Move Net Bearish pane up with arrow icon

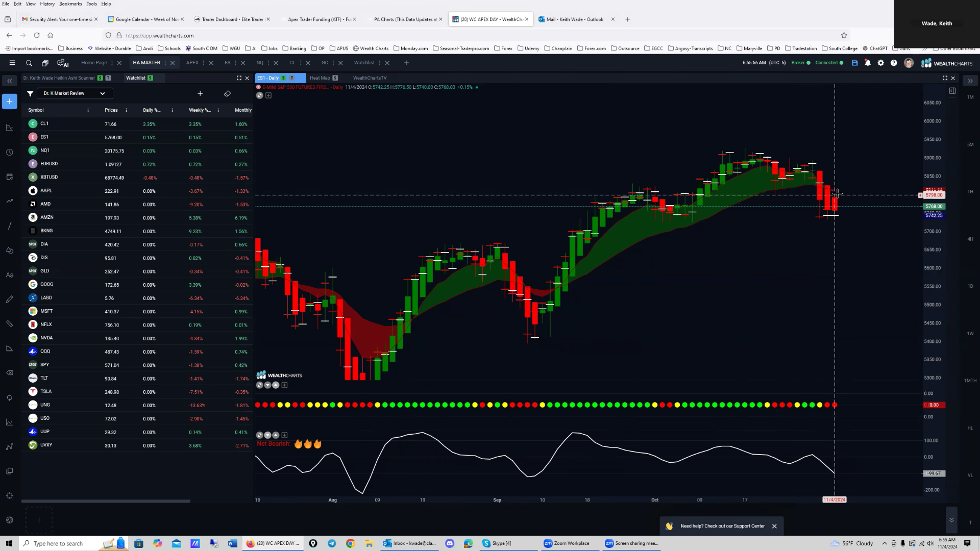click(x=276, y=435)
